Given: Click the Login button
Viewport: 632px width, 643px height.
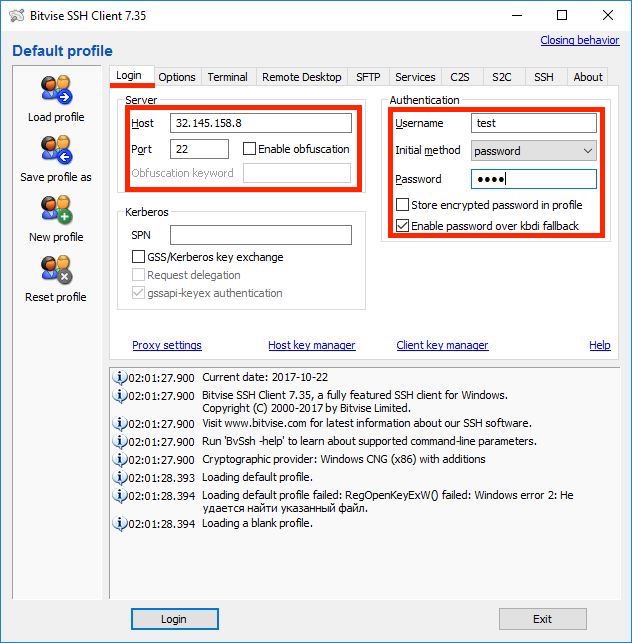Looking at the screenshot, I should [x=175, y=619].
